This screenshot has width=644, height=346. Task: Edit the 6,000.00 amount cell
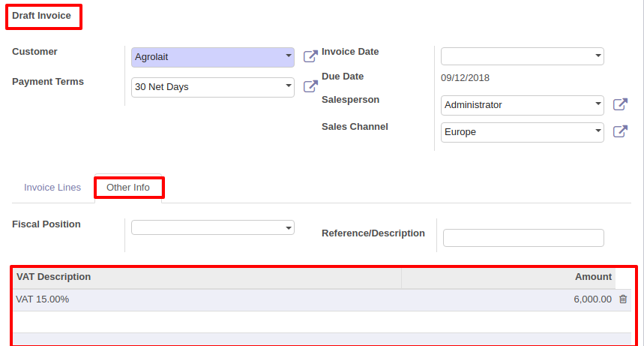click(x=592, y=299)
